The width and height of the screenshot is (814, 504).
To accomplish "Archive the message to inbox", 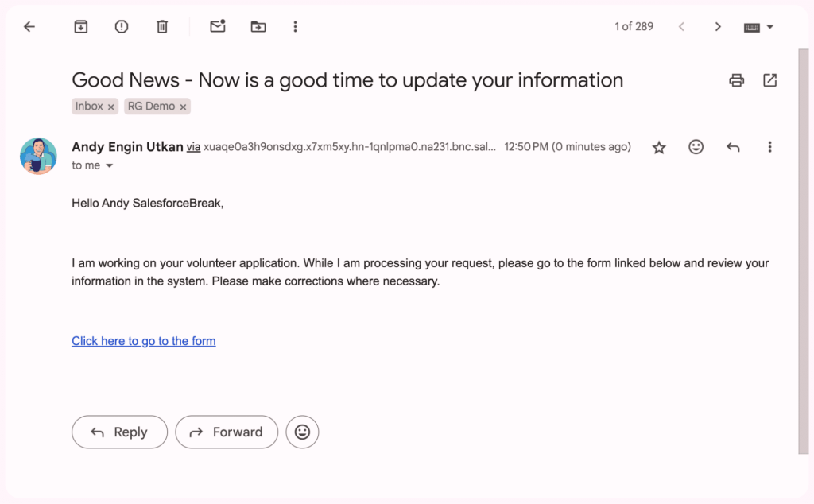I will [x=80, y=26].
